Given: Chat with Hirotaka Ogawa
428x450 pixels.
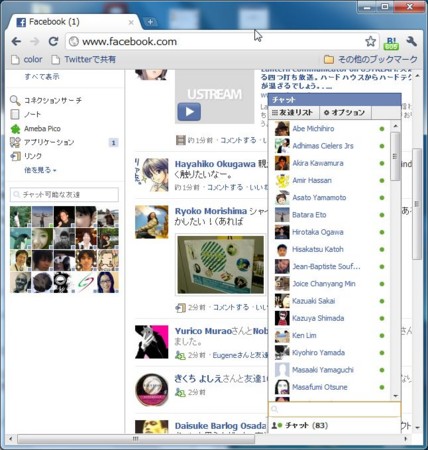Looking at the screenshot, I should [330, 232].
